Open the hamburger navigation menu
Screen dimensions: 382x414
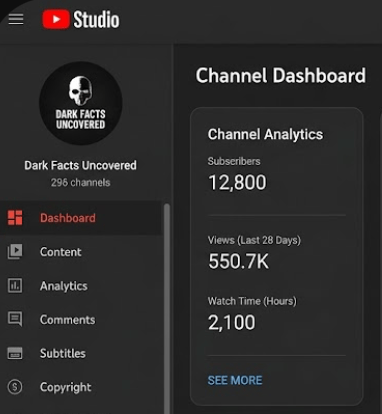click(x=16, y=19)
